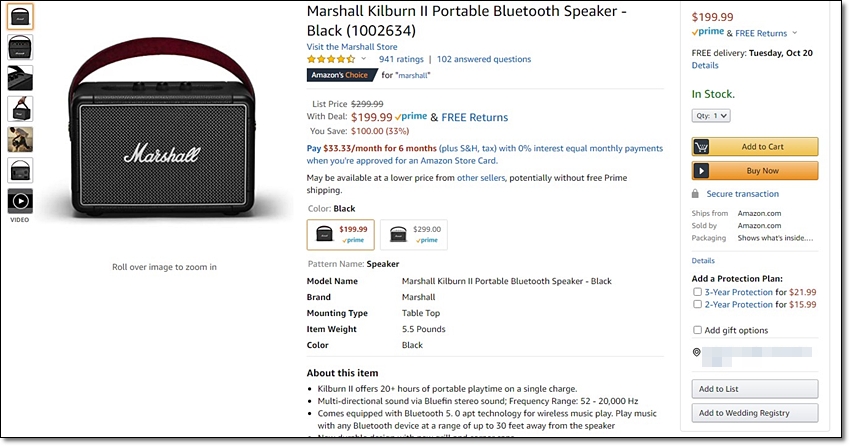Choose the $299.00 color variant swatch
This screenshot has width=850, height=446.
tap(414, 235)
